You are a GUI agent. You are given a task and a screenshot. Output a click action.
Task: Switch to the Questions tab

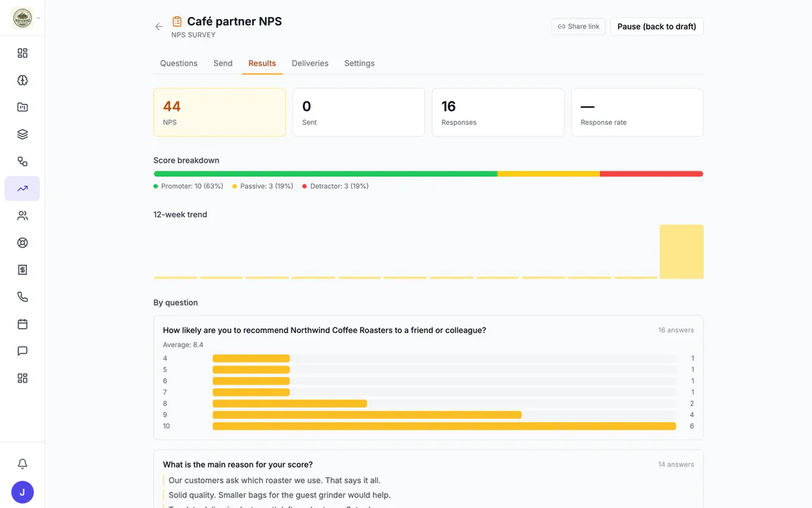click(178, 64)
